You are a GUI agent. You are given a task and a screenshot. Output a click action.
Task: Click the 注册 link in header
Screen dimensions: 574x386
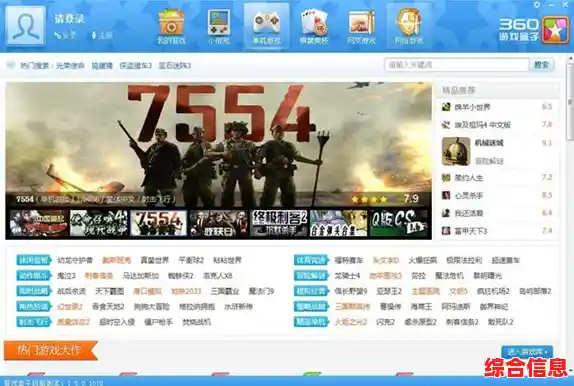click(x=102, y=36)
